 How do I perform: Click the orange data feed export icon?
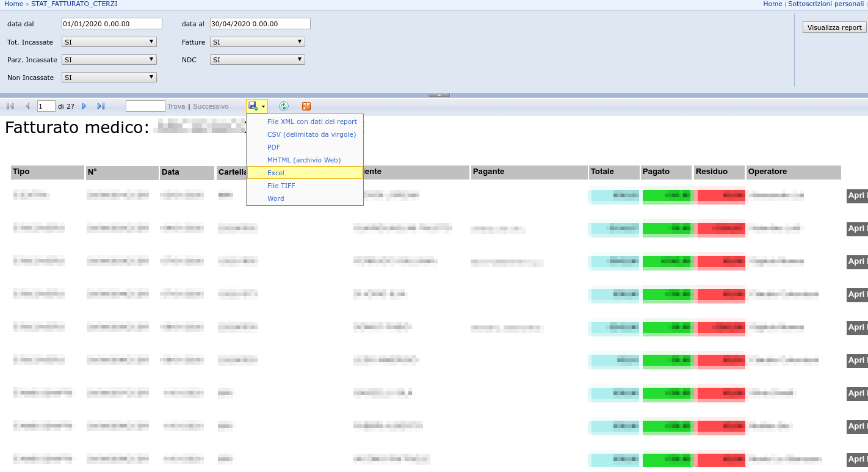tap(306, 106)
